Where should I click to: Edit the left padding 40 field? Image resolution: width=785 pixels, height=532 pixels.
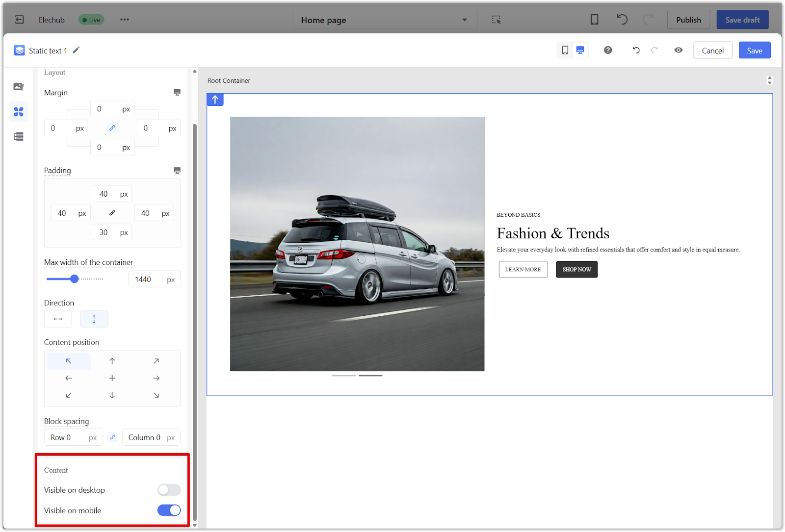coord(71,213)
